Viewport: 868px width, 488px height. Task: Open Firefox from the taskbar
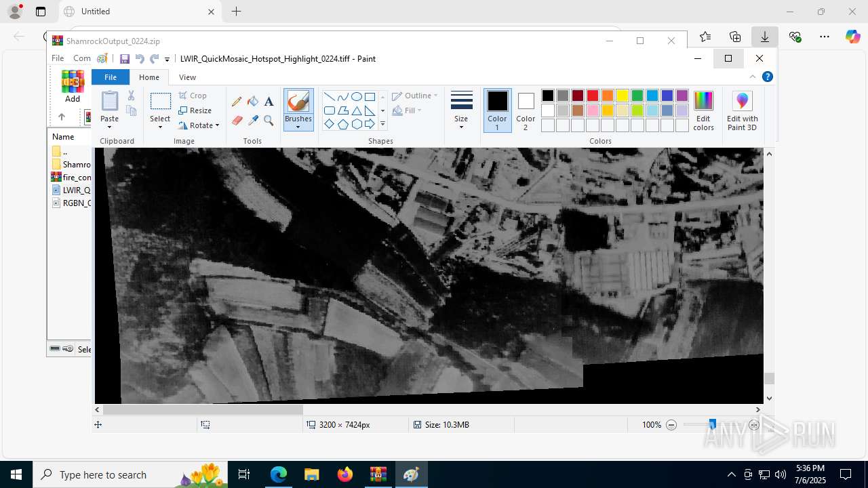345,474
